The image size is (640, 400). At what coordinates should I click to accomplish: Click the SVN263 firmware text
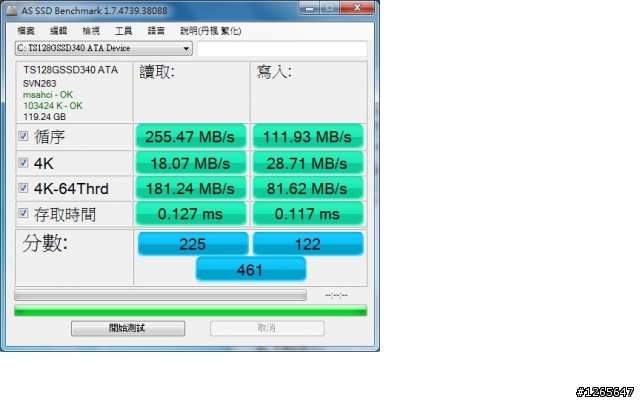(x=40, y=84)
